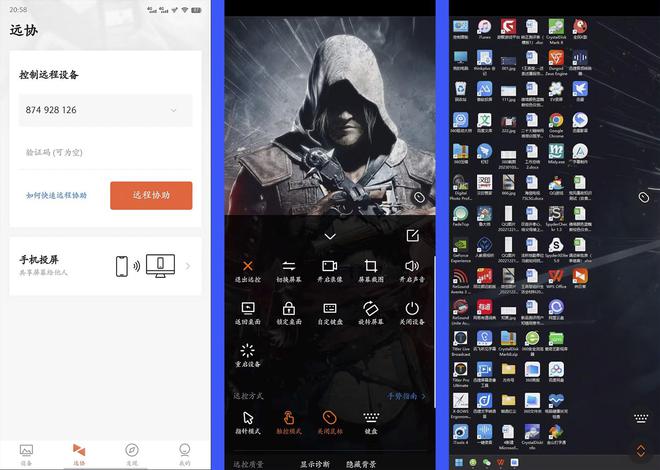660x470 pixels.
Task: Launch Titler Live Broadcast shortcut
Action: click(460, 343)
